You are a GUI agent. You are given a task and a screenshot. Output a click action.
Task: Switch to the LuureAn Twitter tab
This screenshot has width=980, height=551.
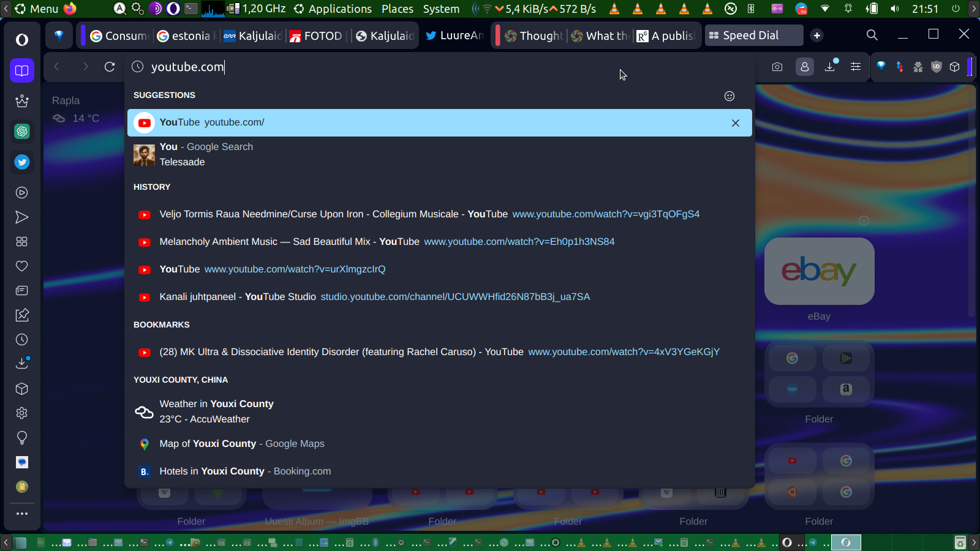click(455, 36)
